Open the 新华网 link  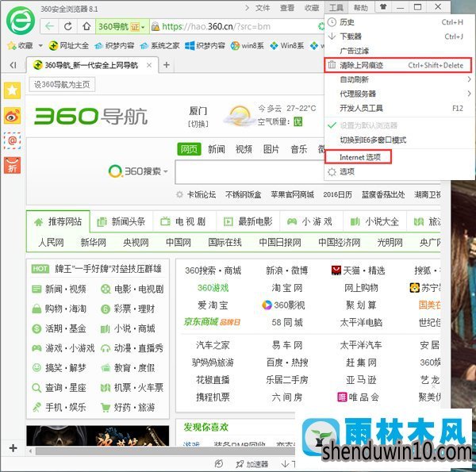(x=93, y=242)
